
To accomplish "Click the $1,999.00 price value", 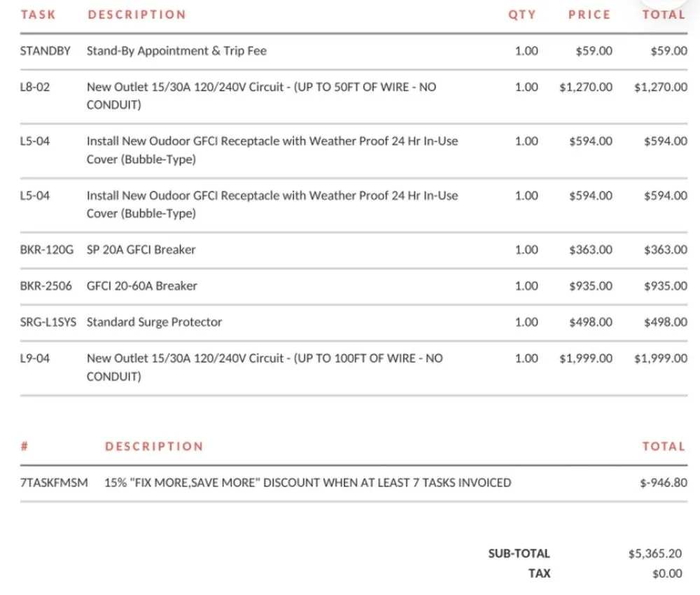I will [586, 358].
